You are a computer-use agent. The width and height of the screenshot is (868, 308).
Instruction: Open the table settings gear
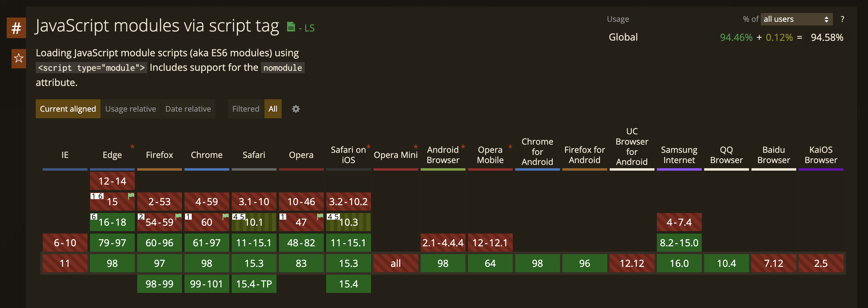(296, 109)
